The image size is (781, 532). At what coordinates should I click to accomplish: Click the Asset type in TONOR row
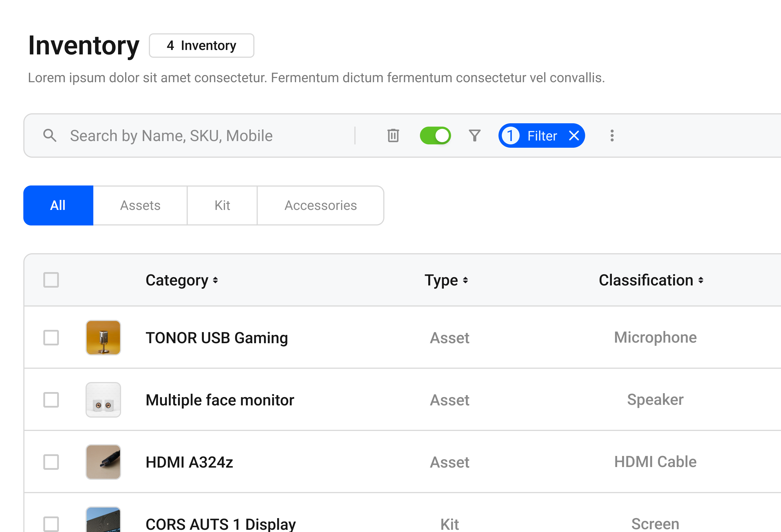450,338
